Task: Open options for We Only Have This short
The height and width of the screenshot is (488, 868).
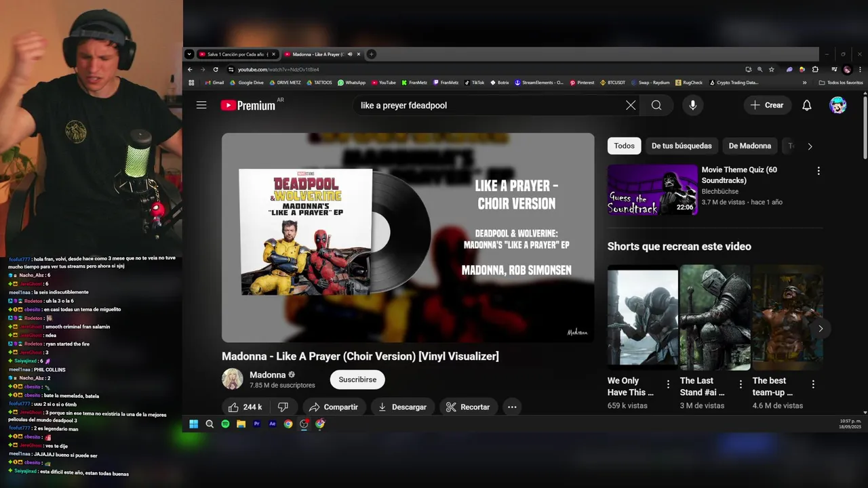Action: click(668, 384)
